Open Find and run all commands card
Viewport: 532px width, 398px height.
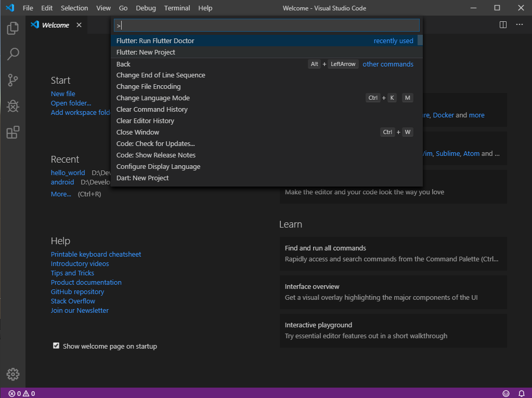click(393, 254)
